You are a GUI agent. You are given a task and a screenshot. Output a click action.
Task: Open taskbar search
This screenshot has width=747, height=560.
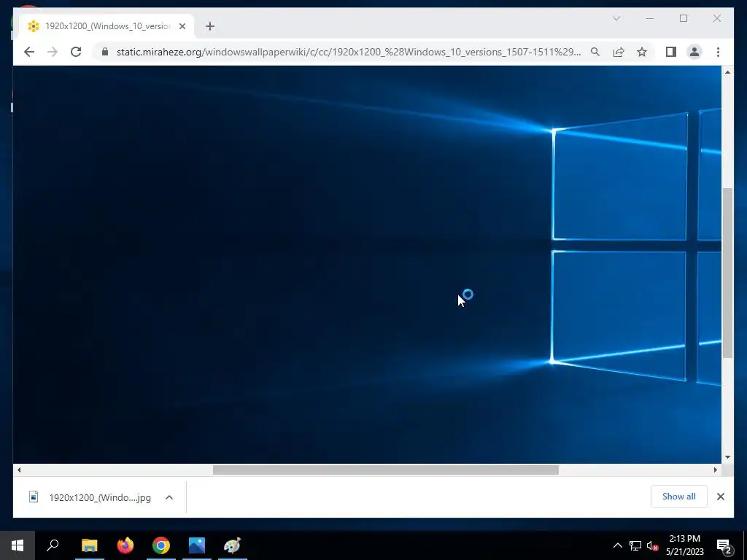(53, 545)
